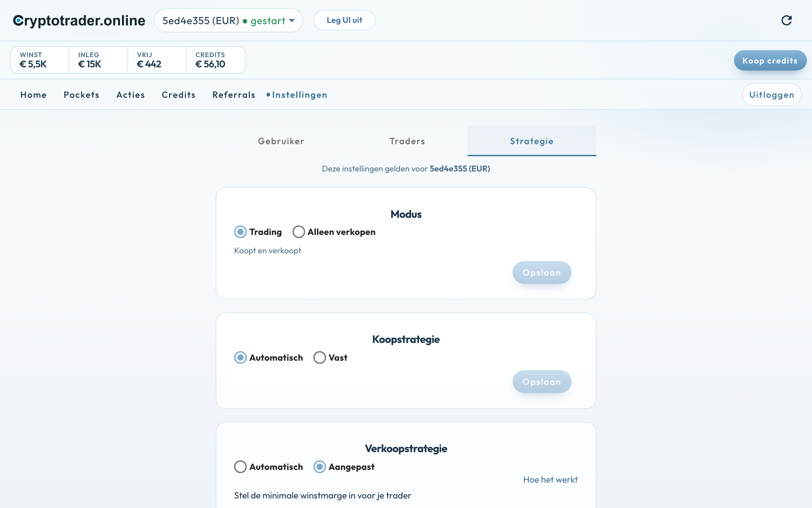Open the Acties menu item

[131, 95]
